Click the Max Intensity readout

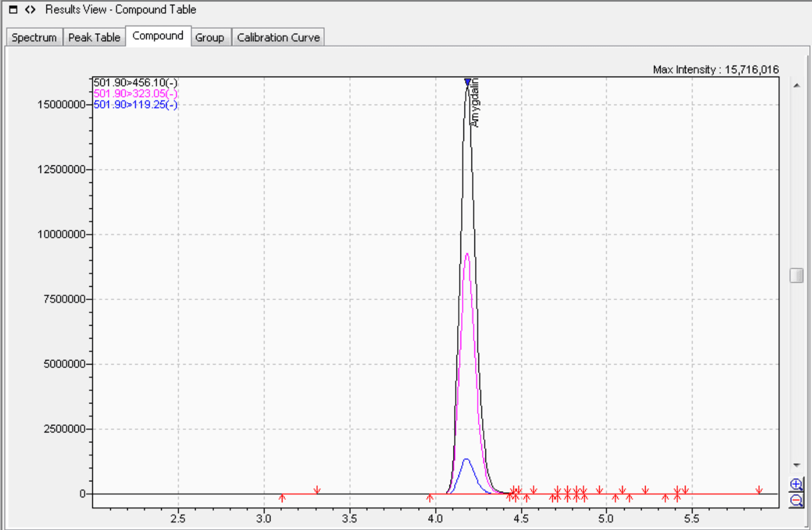[716, 70]
